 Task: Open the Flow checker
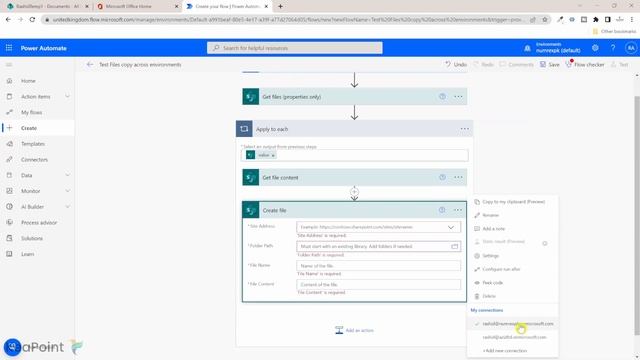[x=584, y=64]
